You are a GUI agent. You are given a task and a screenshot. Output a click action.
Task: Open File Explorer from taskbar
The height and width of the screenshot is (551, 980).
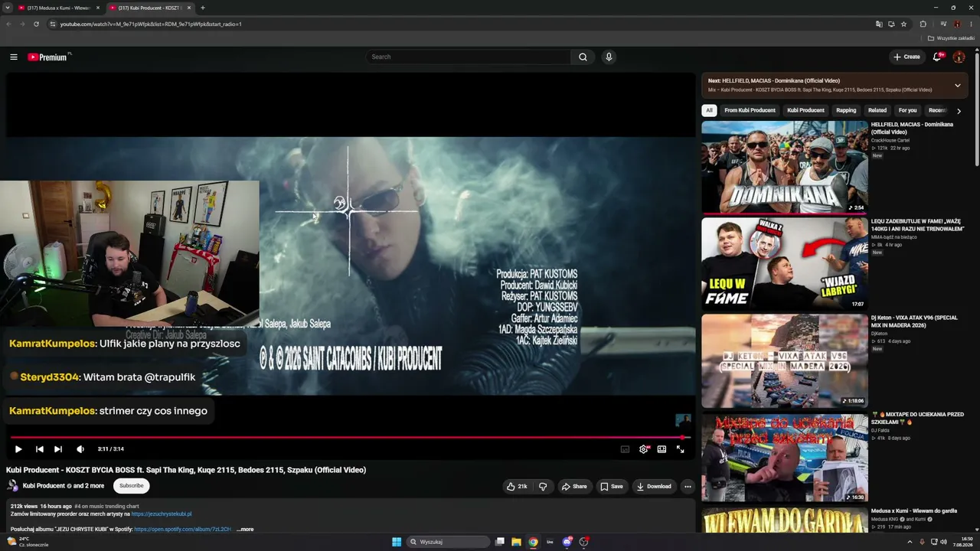[x=516, y=542]
